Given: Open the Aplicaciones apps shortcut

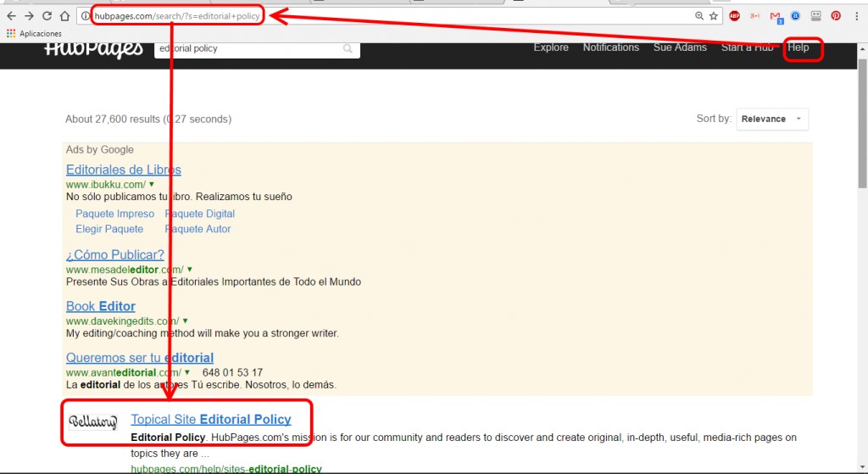Looking at the screenshot, I should coord(34,34).
